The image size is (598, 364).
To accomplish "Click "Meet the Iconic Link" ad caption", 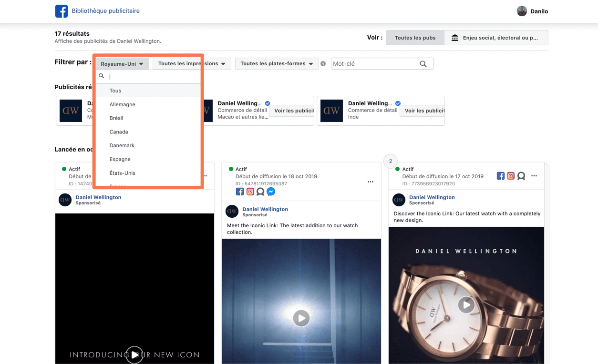I will [x=292, y=229].
